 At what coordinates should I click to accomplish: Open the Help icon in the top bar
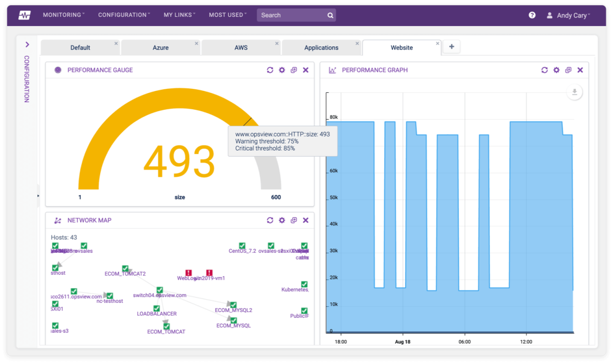[x=532, y=15]
